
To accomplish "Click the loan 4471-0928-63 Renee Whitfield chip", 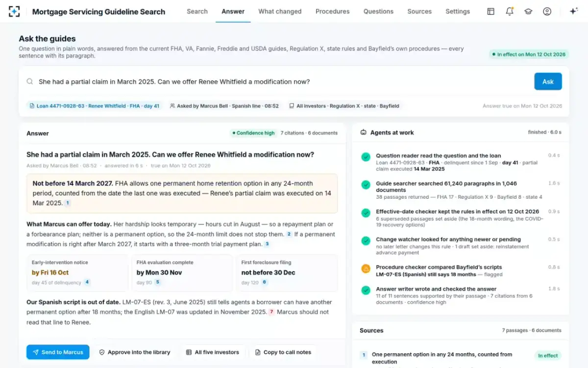I will click(x=94, y=105).
